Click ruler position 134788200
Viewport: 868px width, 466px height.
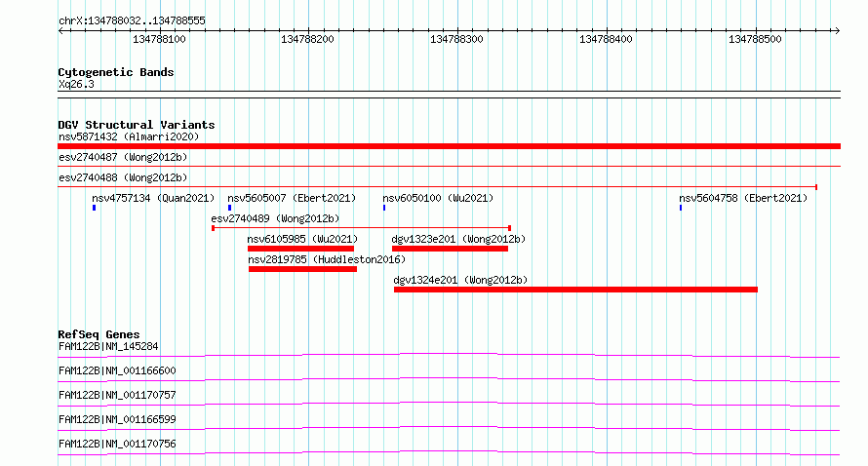(308, 39)
